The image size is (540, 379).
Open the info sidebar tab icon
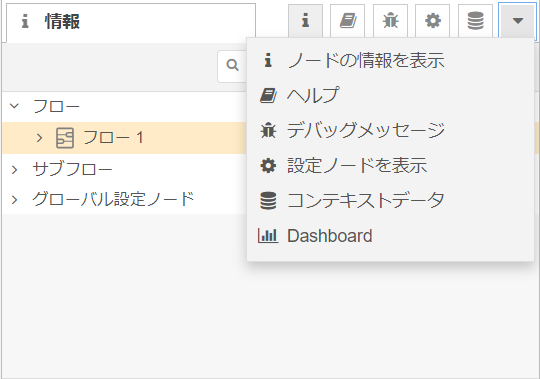pyautogui.click(x=305, y=21)
